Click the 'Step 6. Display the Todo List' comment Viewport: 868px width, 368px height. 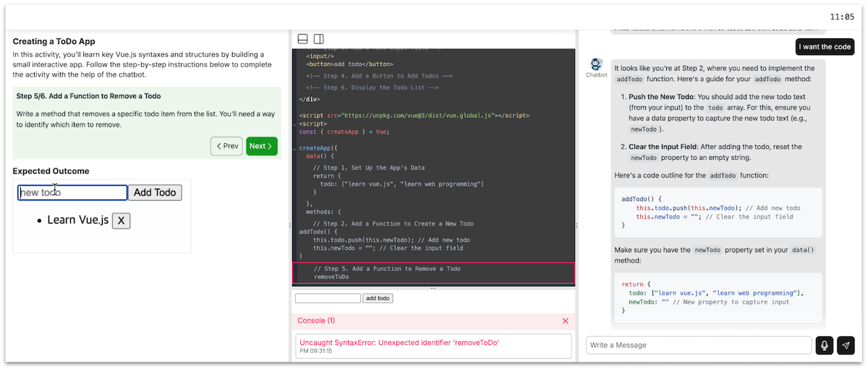click(x=372, y=87)
